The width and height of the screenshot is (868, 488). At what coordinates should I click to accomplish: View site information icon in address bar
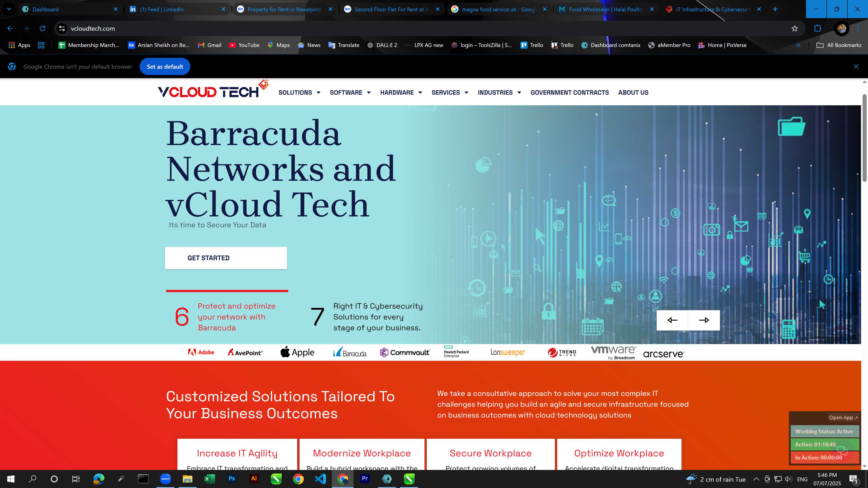[x=62, y=29]
